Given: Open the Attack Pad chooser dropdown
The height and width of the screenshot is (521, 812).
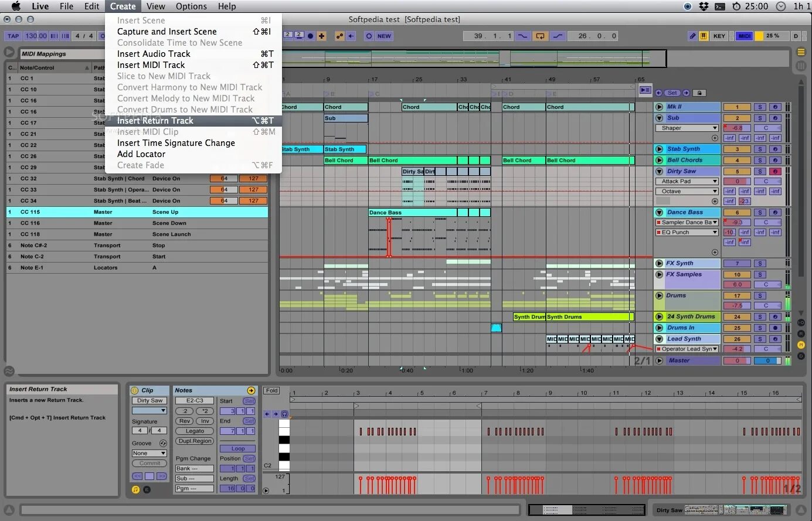Looking at the screenshot, I should coord(687,181).
